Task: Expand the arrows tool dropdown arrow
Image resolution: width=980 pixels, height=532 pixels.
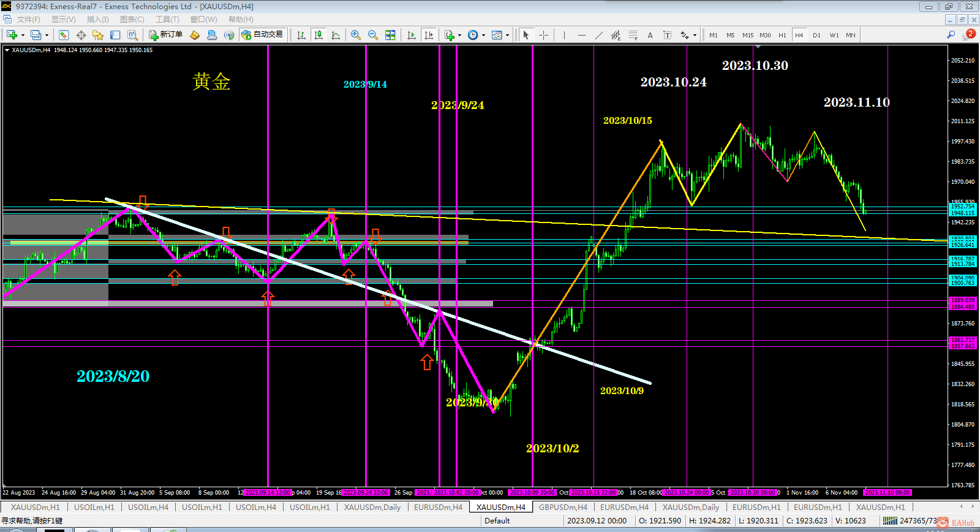Action: coord(695,35)
